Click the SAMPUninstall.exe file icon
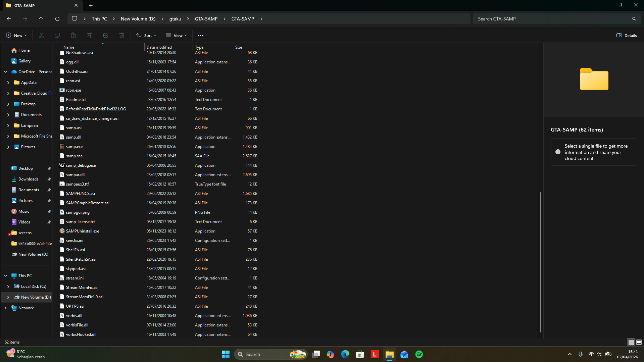 [x=62, y=231]
